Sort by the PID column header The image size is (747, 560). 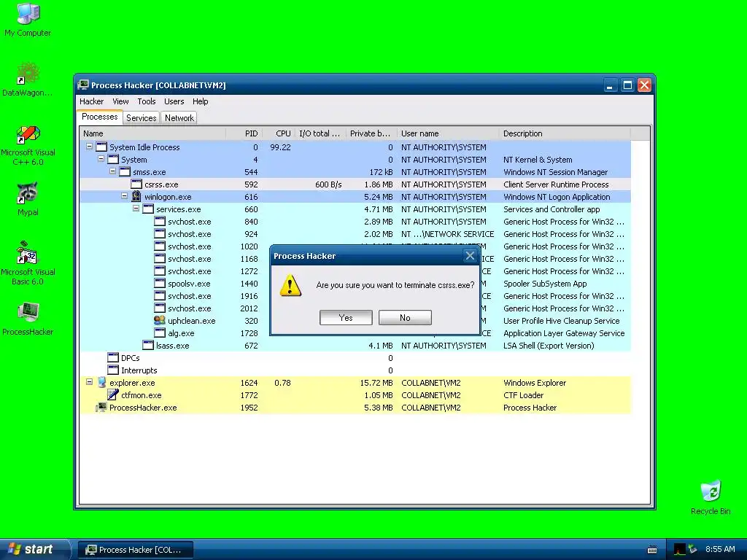click(x=242, y=133)
